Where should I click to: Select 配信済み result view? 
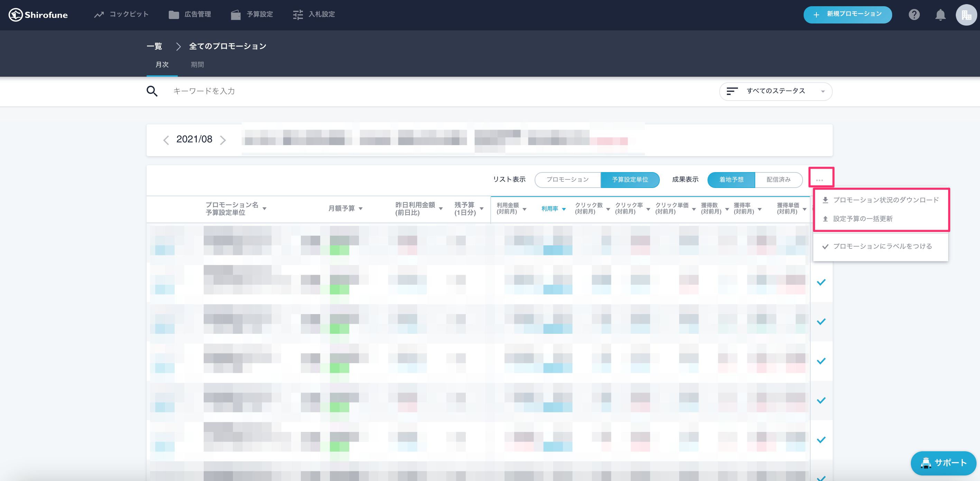(x=778, y=179)
